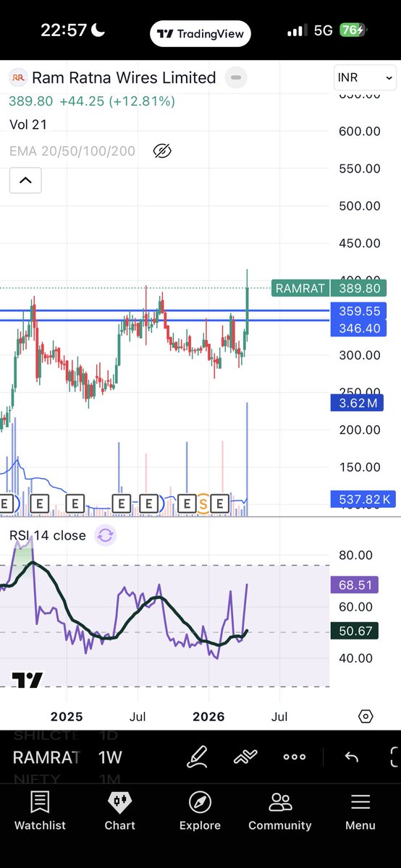Open the INR currency dropdown
The image size is (401, 868).
click(x=365, y=77)
